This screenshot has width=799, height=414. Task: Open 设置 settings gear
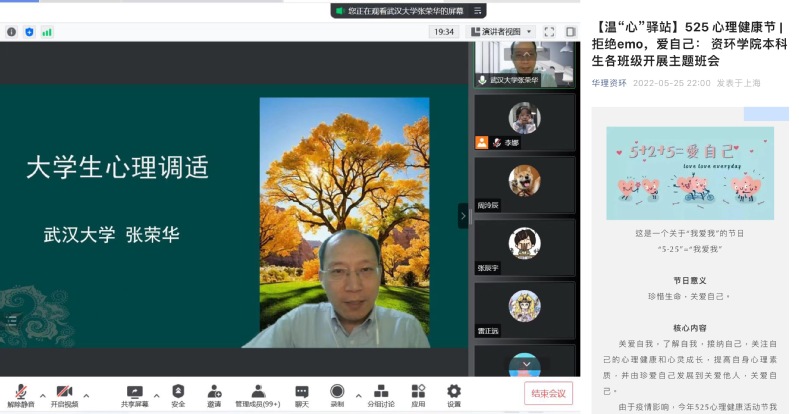click(x=454, y=394)
